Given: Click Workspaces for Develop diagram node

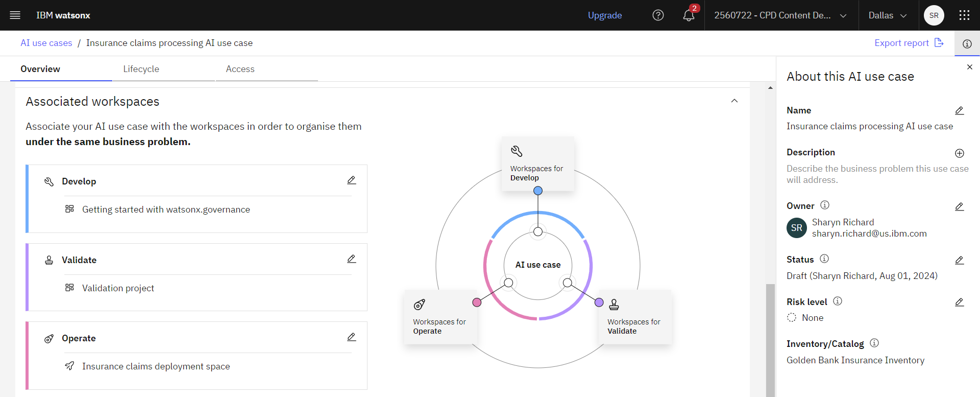Looking at the screenshot, I should 537,164.
